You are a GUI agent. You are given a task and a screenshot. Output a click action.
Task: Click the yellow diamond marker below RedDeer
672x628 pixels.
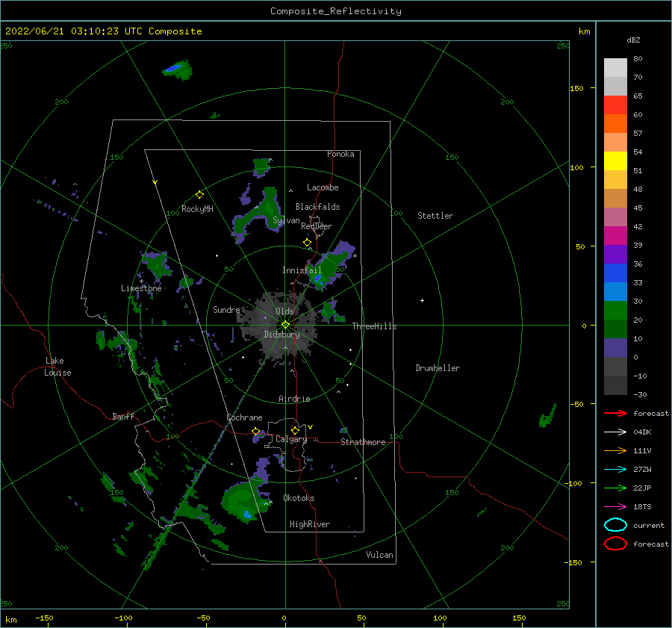point(307,243)
